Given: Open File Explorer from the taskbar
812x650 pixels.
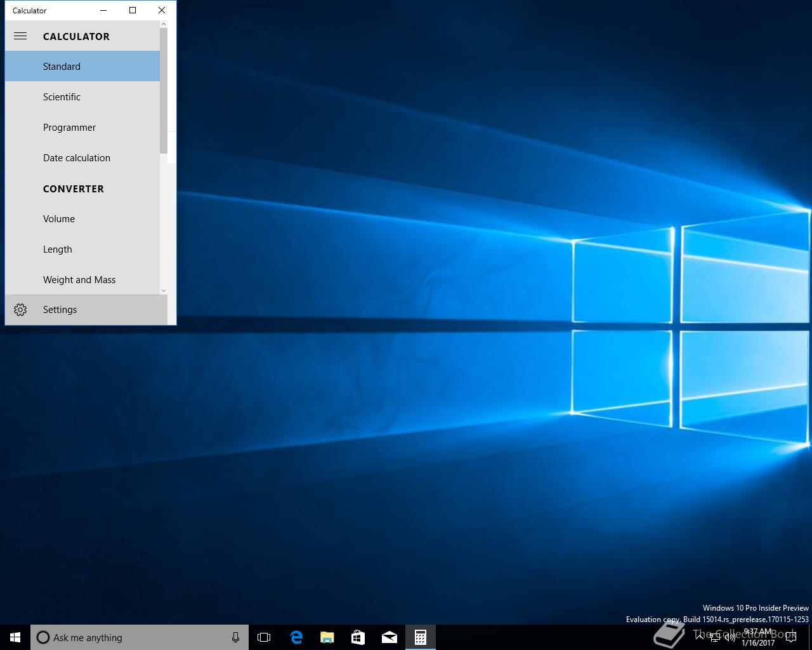Looking at the screenshot, I should point(327,637).
